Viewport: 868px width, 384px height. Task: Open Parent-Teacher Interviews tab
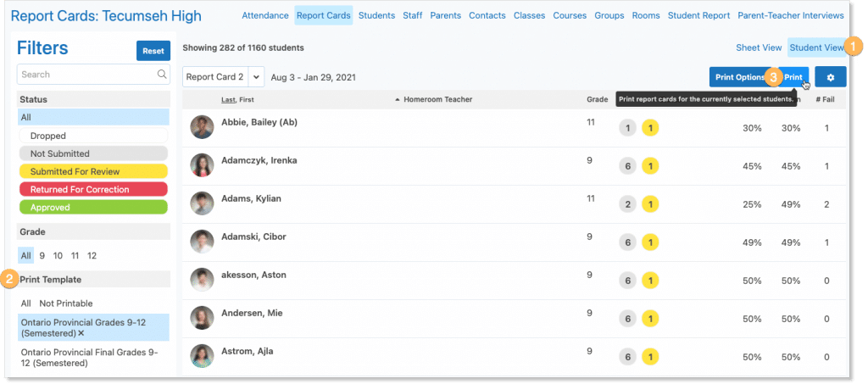click(791, 15)
